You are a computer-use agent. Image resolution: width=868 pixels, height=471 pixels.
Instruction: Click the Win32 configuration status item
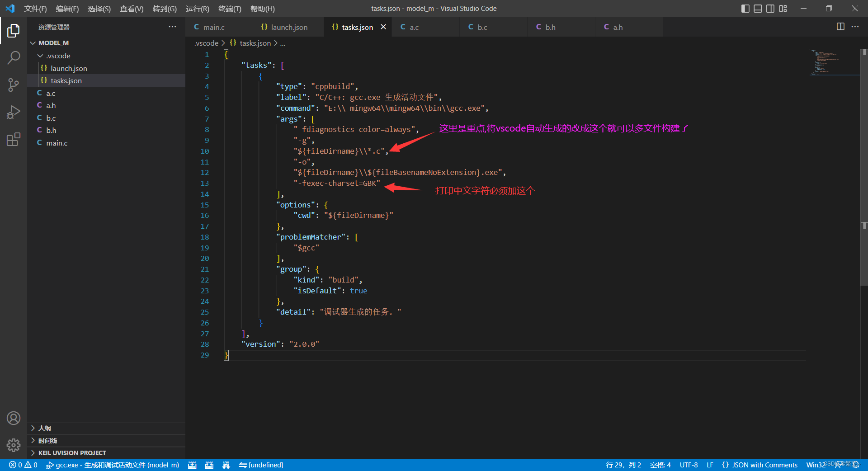(x=816, y=465)
